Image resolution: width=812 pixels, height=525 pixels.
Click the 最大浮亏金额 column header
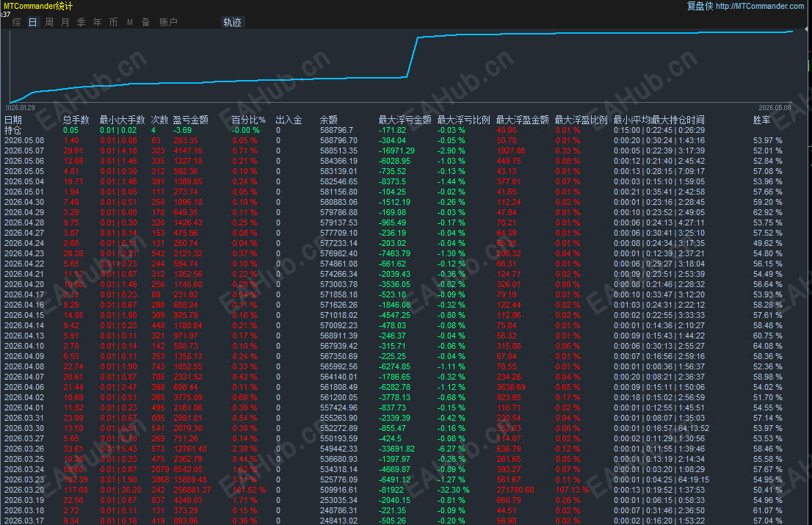(405, 120)
